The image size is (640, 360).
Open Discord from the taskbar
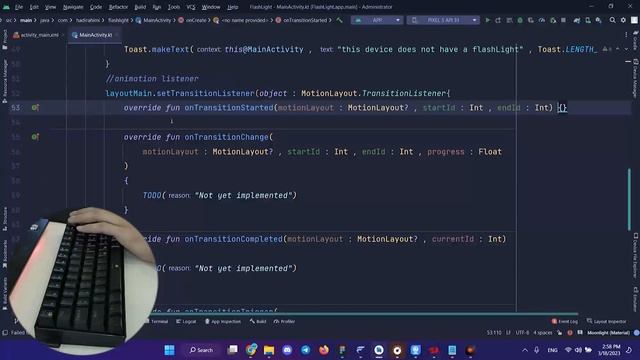(287, 350)
